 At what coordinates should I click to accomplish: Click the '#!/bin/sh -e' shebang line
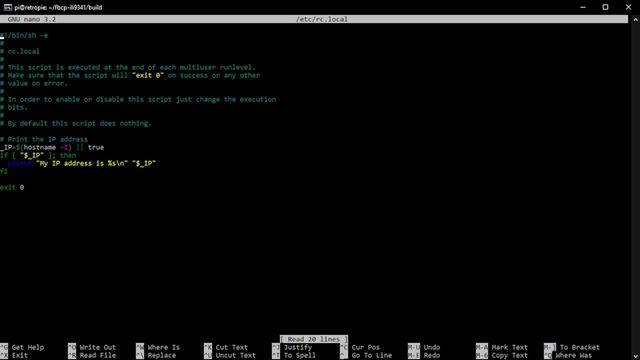tap(24, 36)
